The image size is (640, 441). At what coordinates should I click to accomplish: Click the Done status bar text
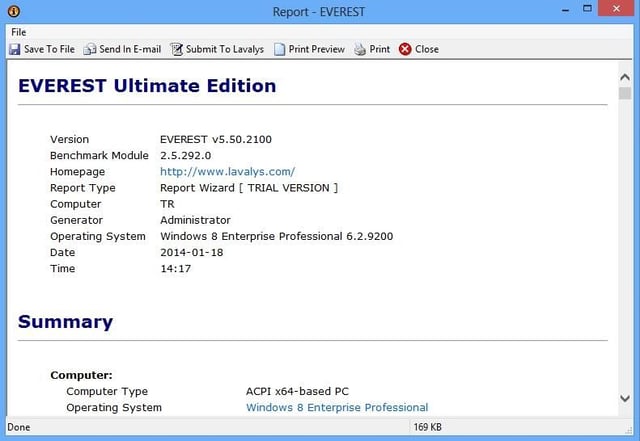click(x=19, y=427)
